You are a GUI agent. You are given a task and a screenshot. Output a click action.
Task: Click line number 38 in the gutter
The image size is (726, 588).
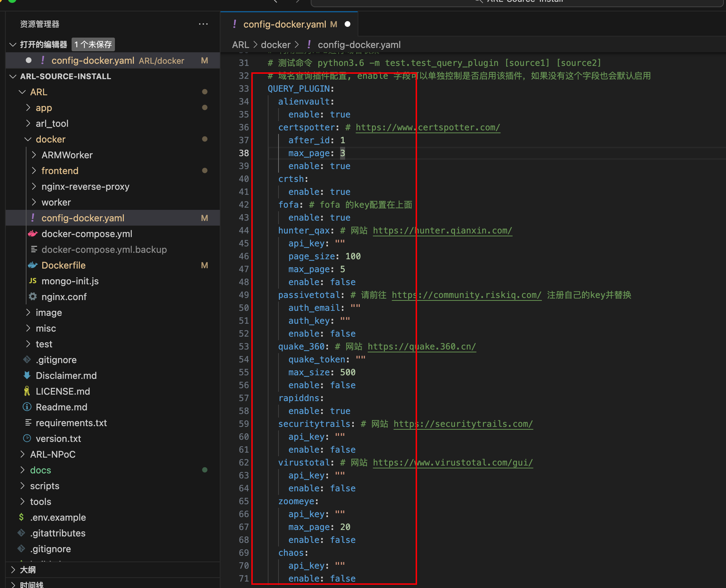tap(244, 153)
